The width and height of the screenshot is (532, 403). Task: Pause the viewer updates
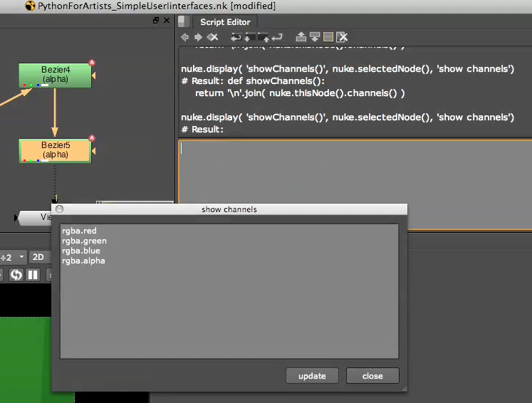pos(33,275)
